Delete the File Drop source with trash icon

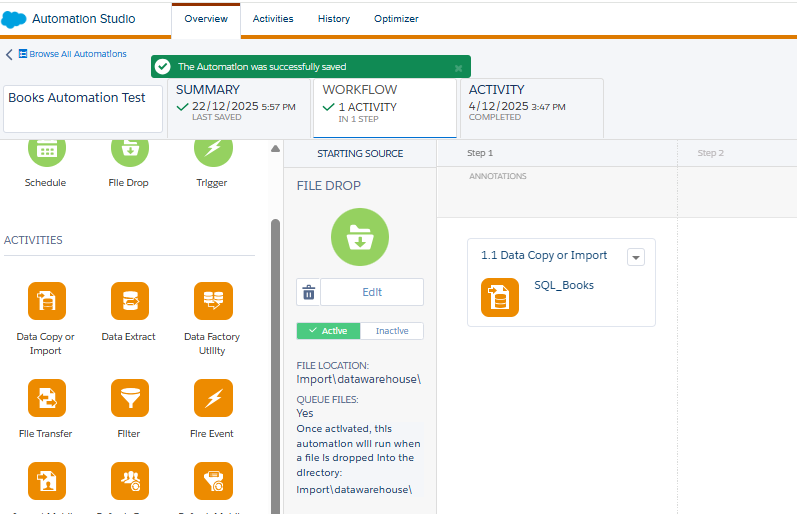pyautogui.click(x=309, y=292)
